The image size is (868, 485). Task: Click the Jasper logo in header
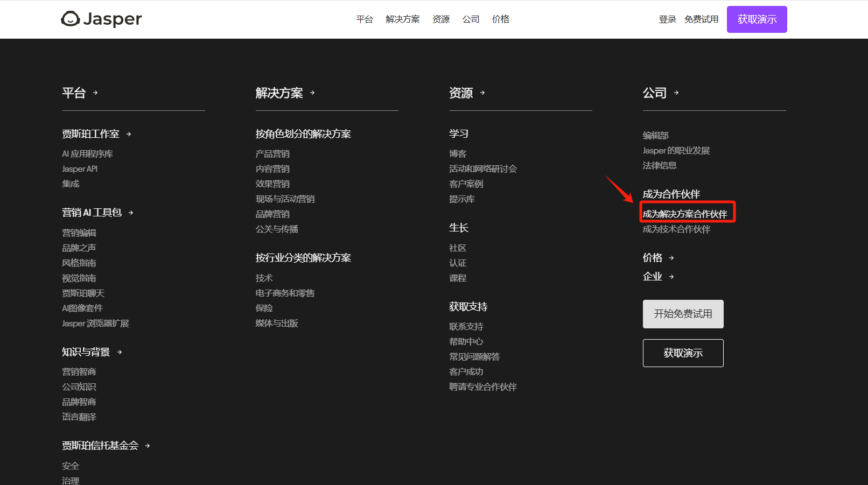[101, 19]
